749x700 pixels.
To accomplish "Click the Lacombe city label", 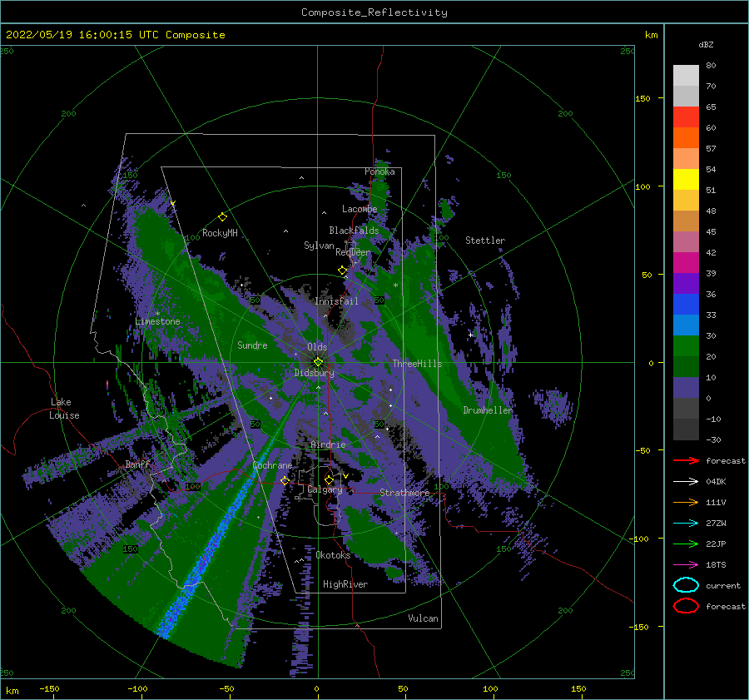I will (360, 209).
